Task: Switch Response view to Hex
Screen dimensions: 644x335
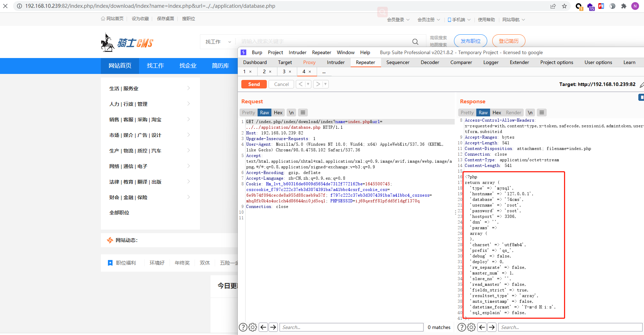Action: [x=496, y=112]
